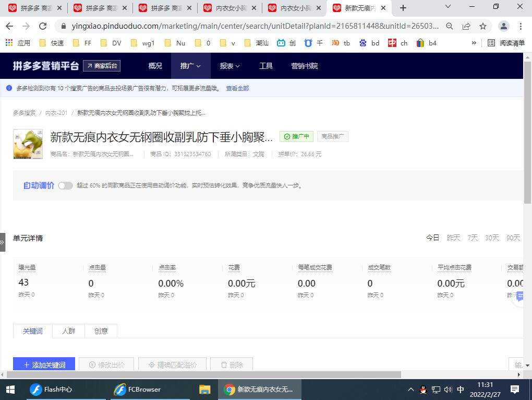This screenshot has height=400, width=532.
Task: Open the 快速 bookmark folder
Action: click(52, 43)
